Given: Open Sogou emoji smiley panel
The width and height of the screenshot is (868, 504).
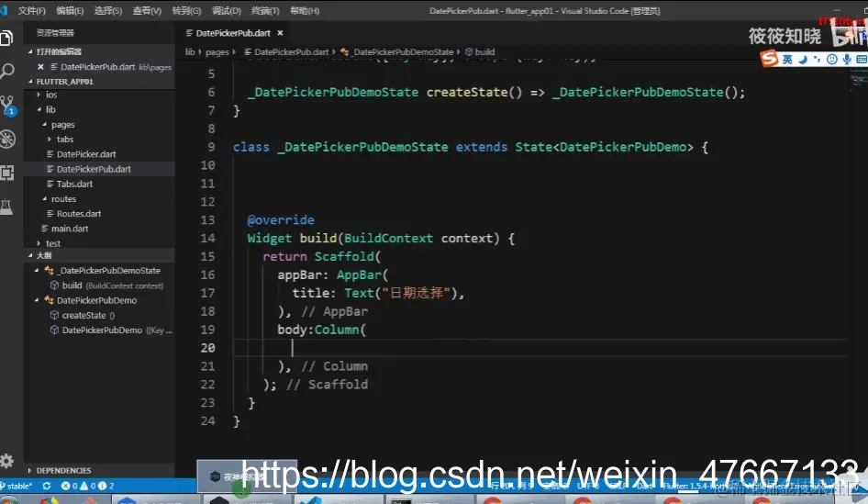Looking at the screenshot, I should pos(832,60).
